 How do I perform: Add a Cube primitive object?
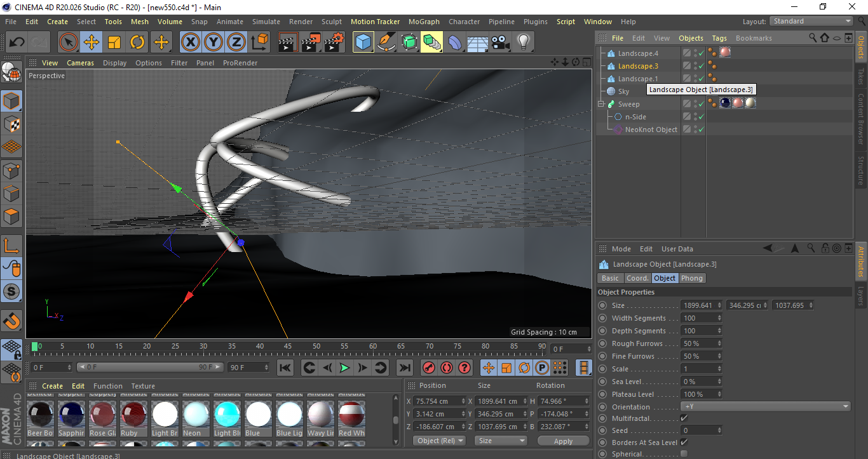363,43
